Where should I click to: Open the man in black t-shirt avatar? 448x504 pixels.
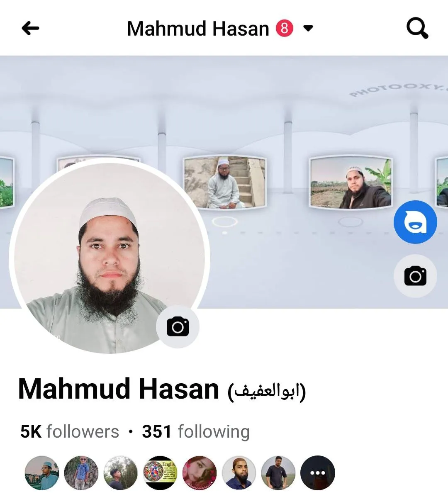click(x=278, y=473)
